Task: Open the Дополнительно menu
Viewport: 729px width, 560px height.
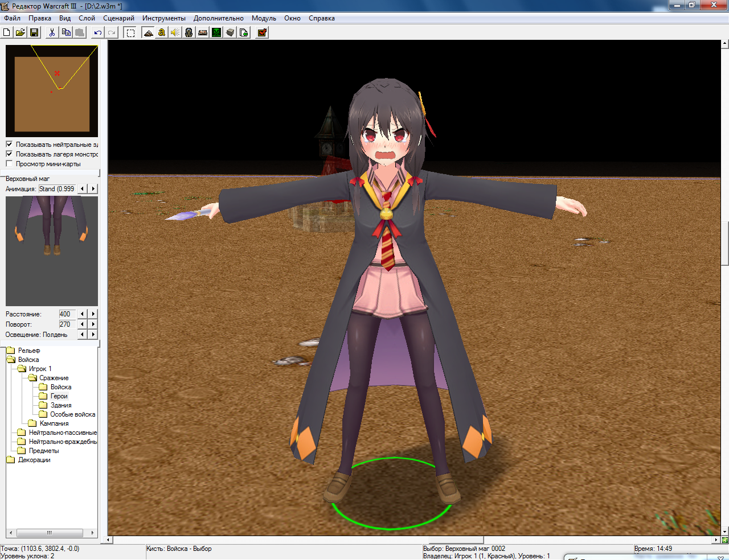Action: coord(219,18)
